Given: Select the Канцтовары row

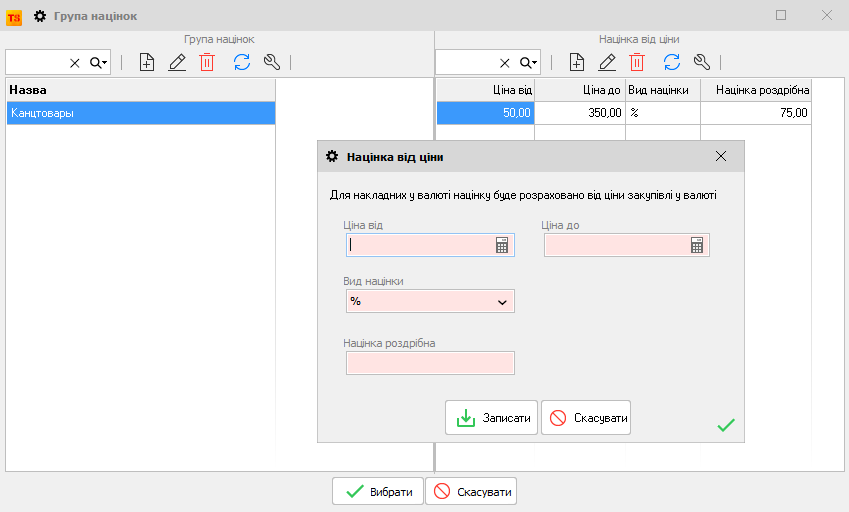Looking at the screenshot, I should (x=141, y=113).
